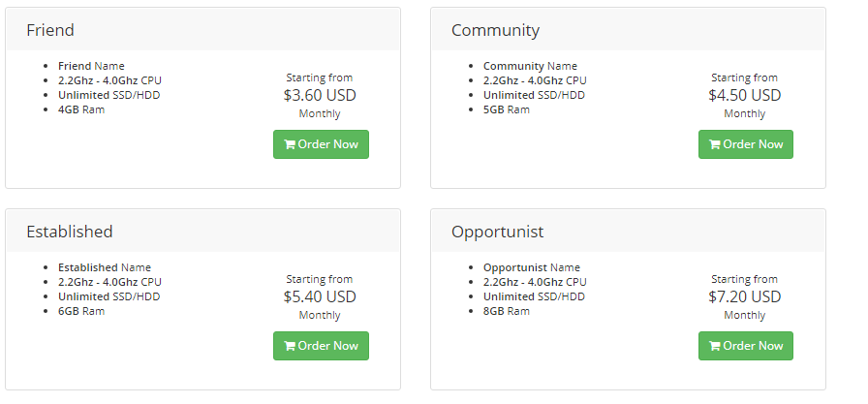Select the Established plan heading
The width and height of the screenshot is (868, 404).
coord(70,232)
